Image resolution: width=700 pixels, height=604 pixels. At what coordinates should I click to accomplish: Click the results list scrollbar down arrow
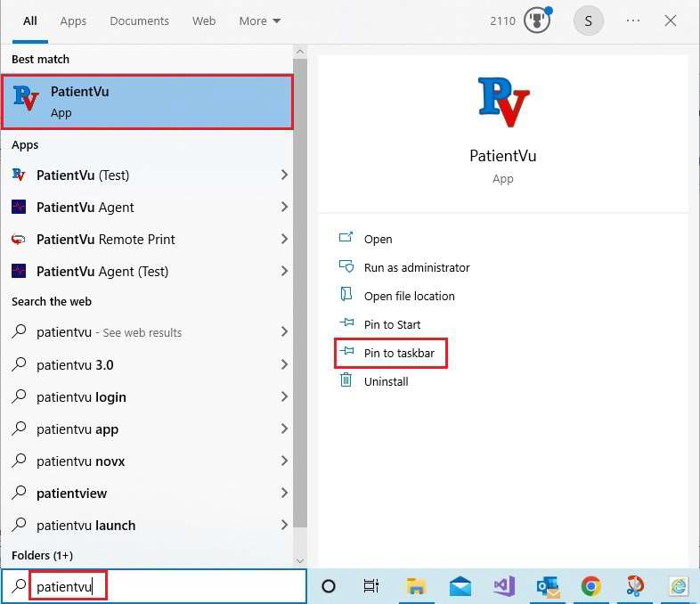tap(300, 560)
